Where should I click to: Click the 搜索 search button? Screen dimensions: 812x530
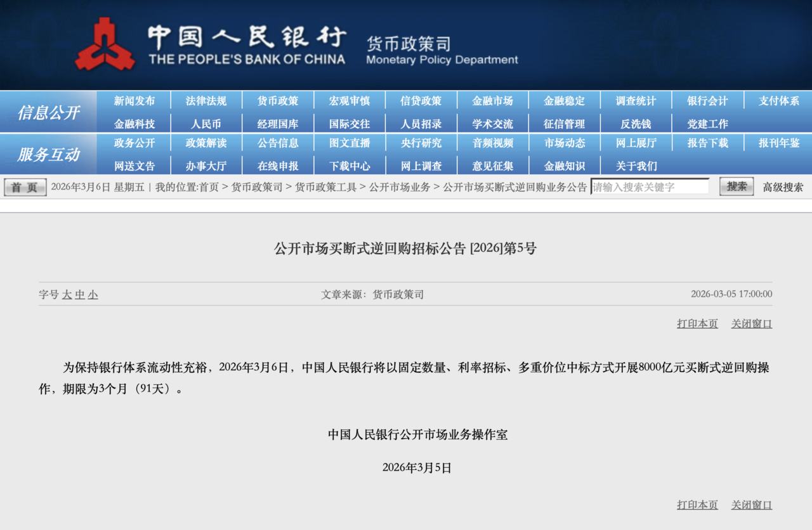[736, 186]
